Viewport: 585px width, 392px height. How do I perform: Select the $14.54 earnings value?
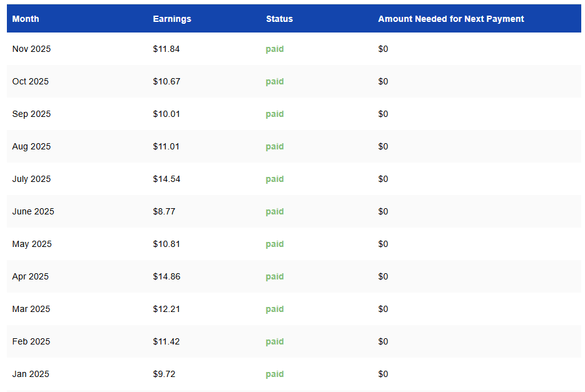[166, 179]
